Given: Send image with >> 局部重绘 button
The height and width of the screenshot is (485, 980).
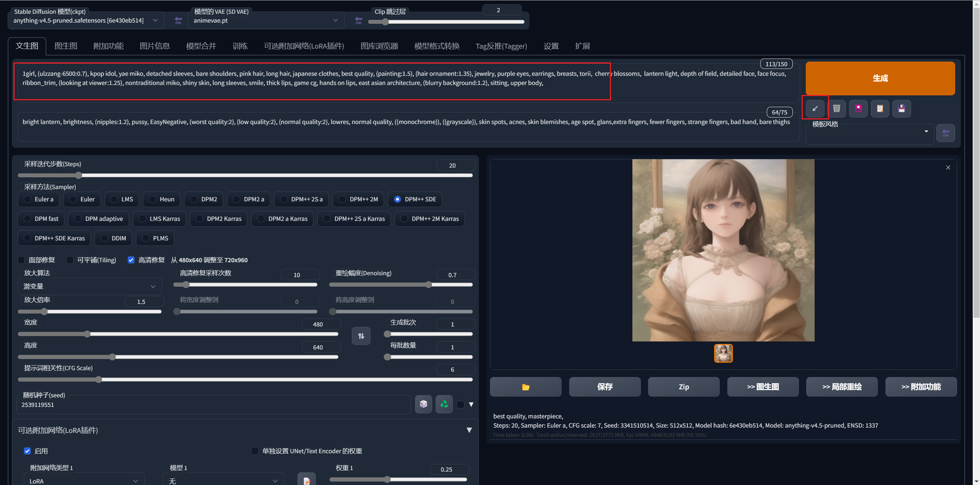Looking at the screenshot, I should point(842,387).
